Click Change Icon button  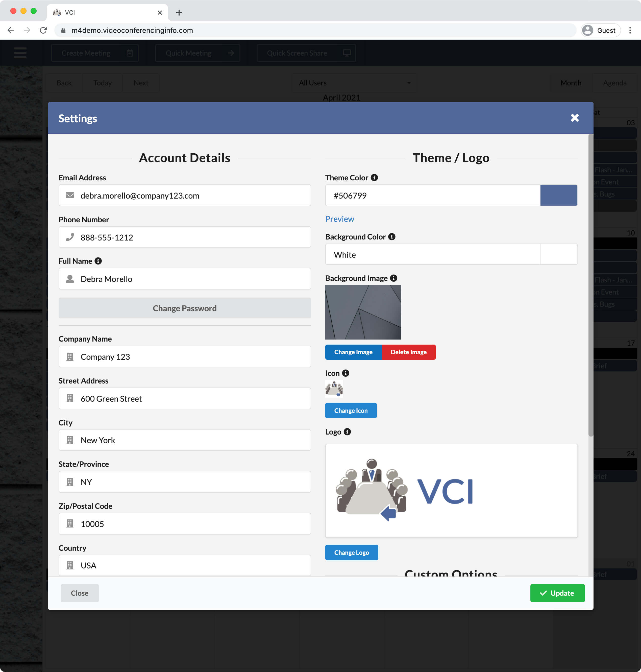pos(351,410)
